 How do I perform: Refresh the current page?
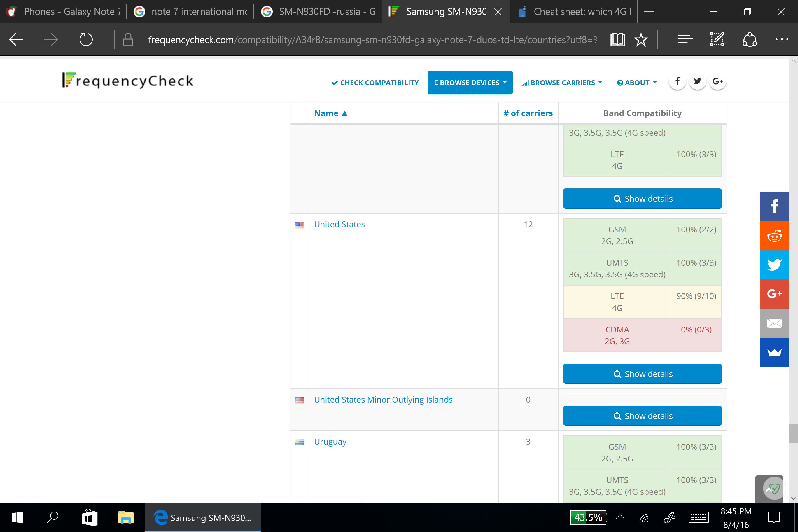(86, 40)
